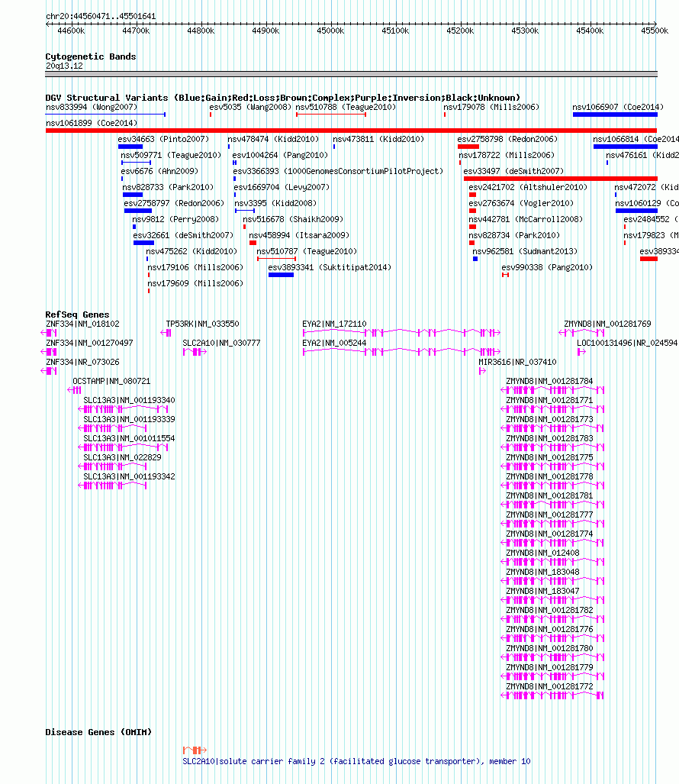679x784 pixels.
Task: Click the ZMYND8|NM_001281780 transcript label
Action: (x=549, y=649)
